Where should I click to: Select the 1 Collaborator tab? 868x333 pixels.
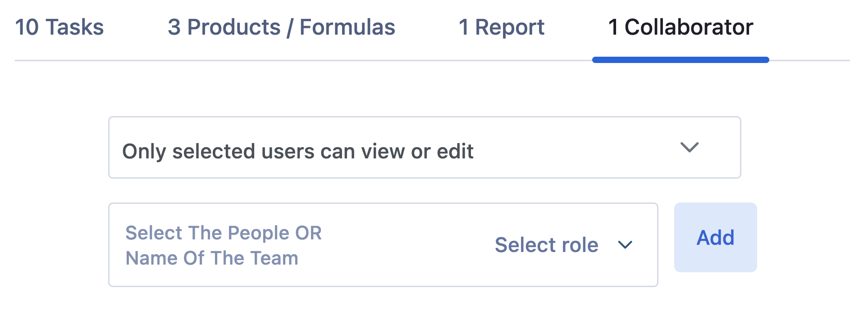(x=680, y=27)
